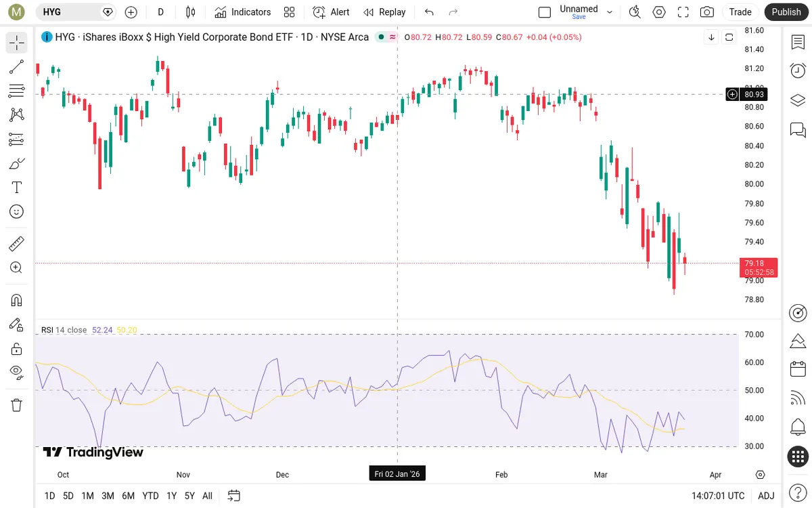Select the 5Y time range
The image size is (812, 508).
click(189, 496)
